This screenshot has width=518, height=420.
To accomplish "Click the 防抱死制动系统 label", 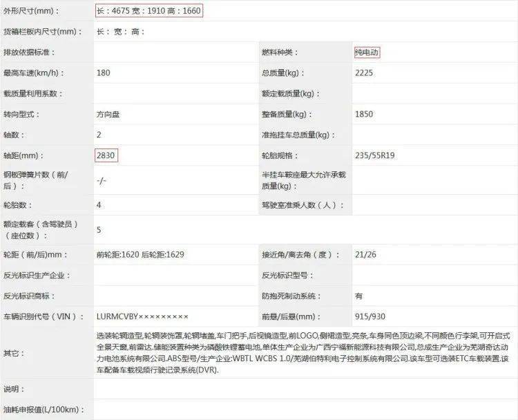I will (291, 296).
